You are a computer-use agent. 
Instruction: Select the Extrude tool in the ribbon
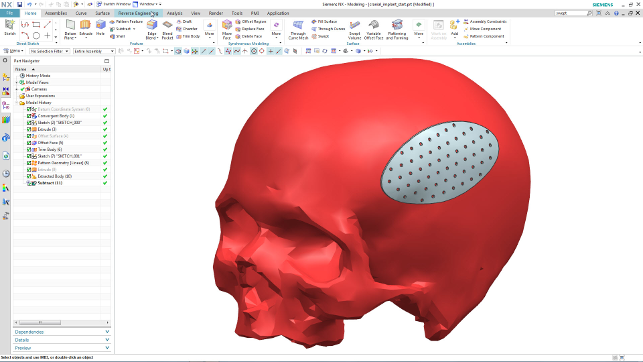86,29
